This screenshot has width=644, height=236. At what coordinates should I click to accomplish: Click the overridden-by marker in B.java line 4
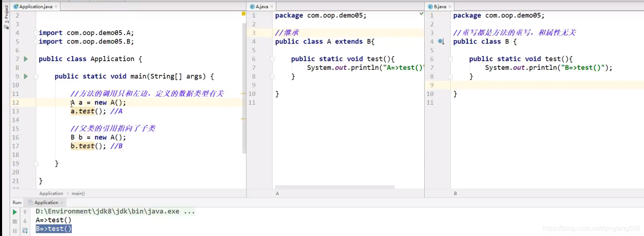pyautogui.click(x=441, y=42)
